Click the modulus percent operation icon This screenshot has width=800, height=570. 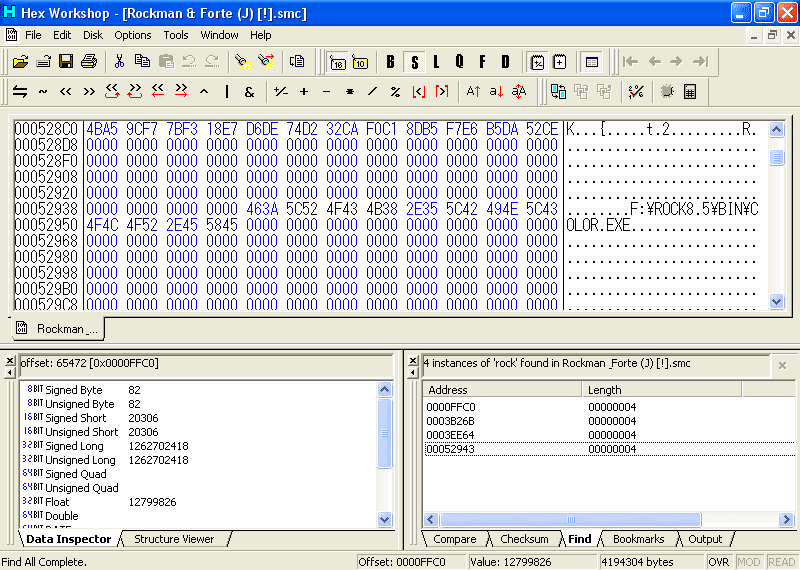pyautogui.click(x=395, y=92)
